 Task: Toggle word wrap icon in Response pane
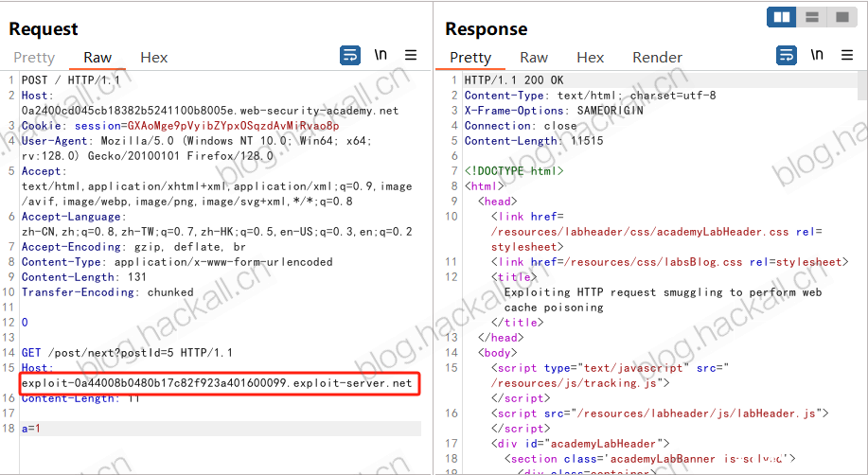click(787, 56)
